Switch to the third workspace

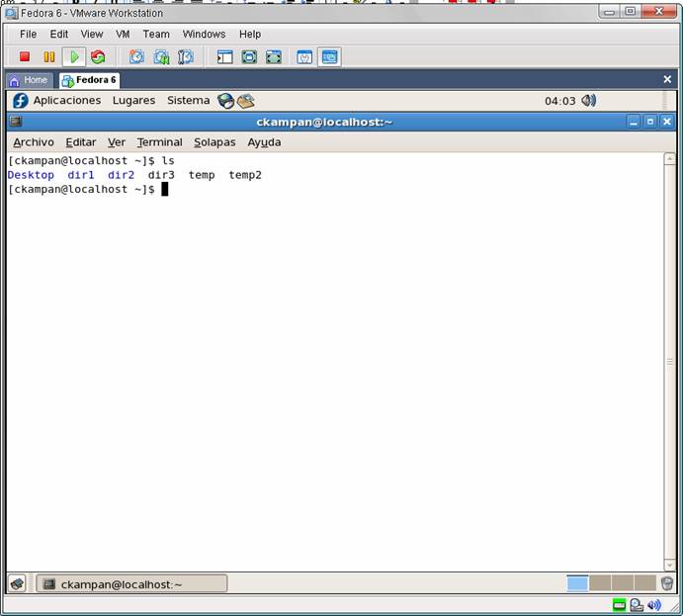[x=623, y=583]
